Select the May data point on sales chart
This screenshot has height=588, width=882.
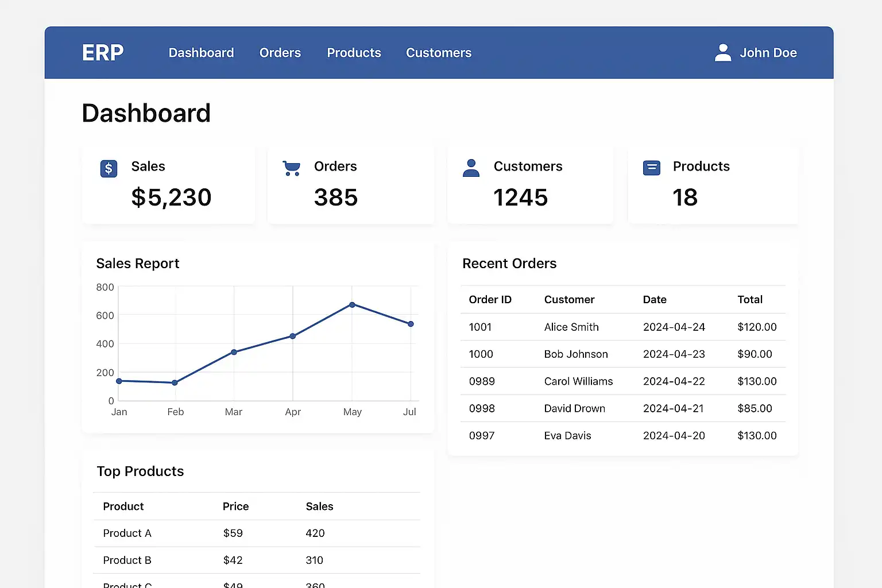352,305
